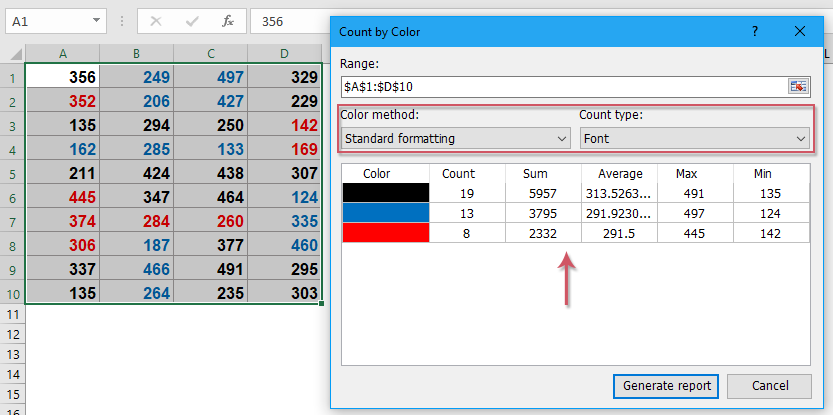Image resolution: width=833 pixels, height=415 pixels.
Task: Click the formula bar cancel X icon
Action: click(x=156, y=21)
